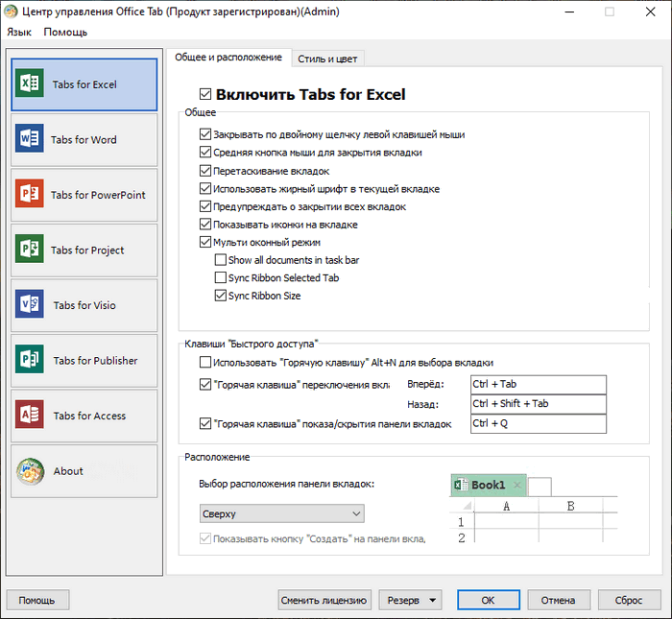Show the About section icon
672x619 pixels.
pyautogui.click(x=31, y=471)
